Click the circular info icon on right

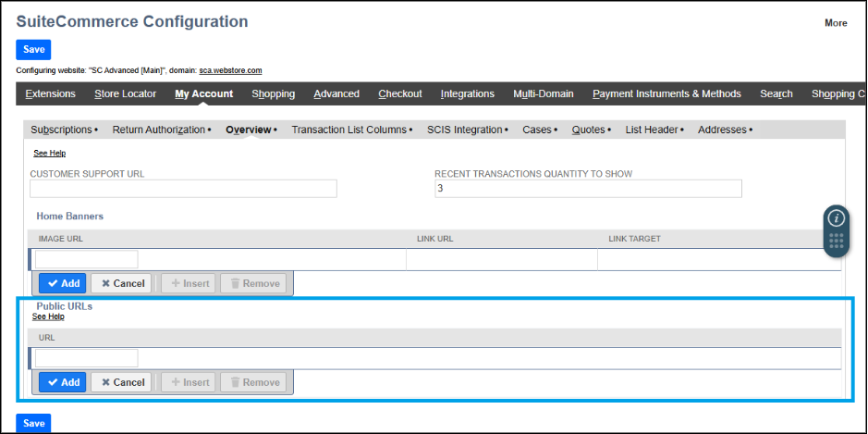(836, 217)
